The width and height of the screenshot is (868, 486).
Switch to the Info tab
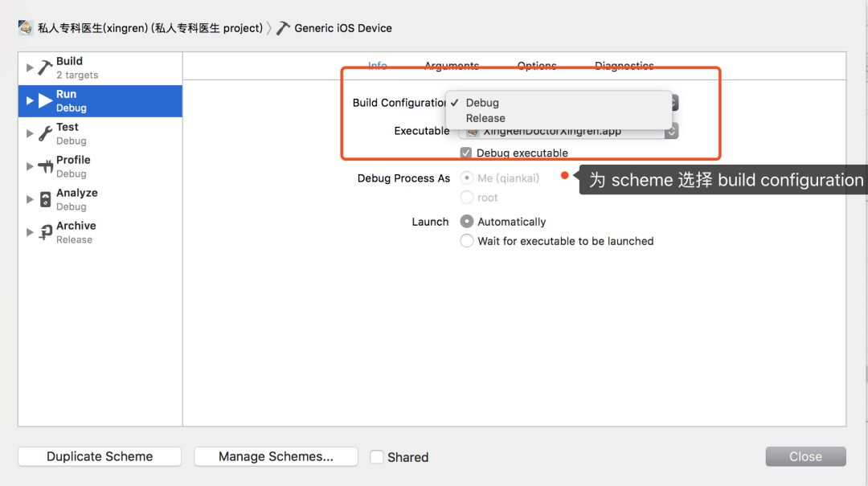[x=378, y=65]
